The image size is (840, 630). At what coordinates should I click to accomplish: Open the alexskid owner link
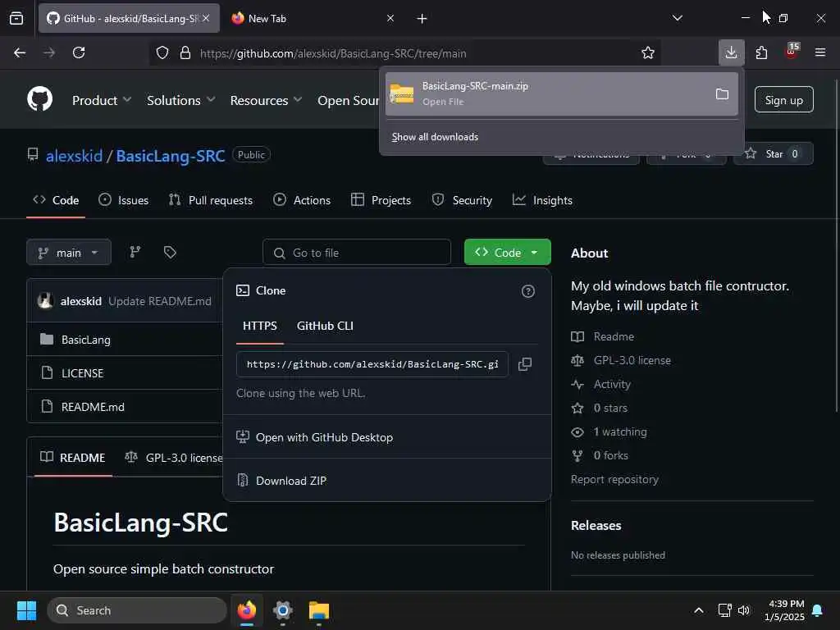tap(74, 156)
